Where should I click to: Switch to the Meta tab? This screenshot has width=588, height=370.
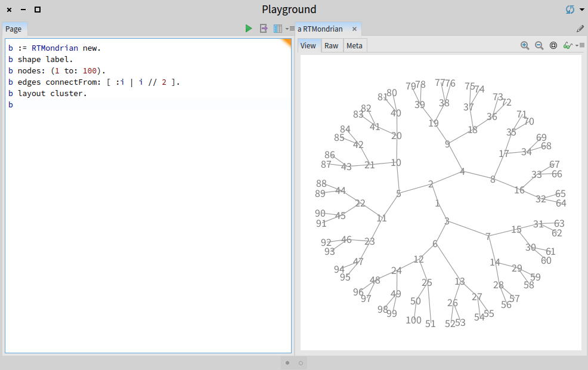click(354, 45)
